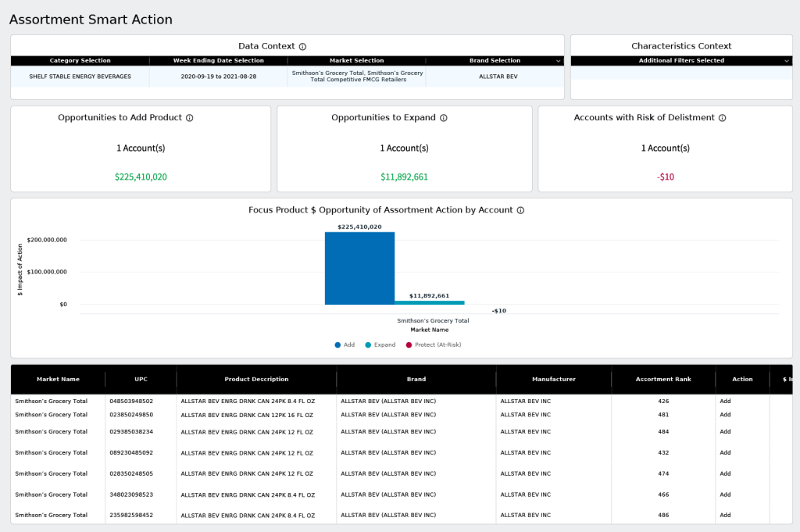The image size is (800, 532).
Task: Select the teal Expand bar in chart
Action: pyautogui.click(x=430, y=302)
